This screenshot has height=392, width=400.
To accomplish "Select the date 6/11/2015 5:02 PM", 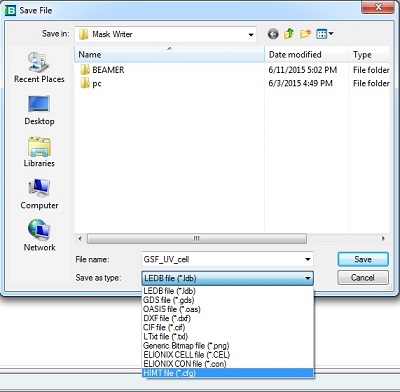I will [303, 70].
